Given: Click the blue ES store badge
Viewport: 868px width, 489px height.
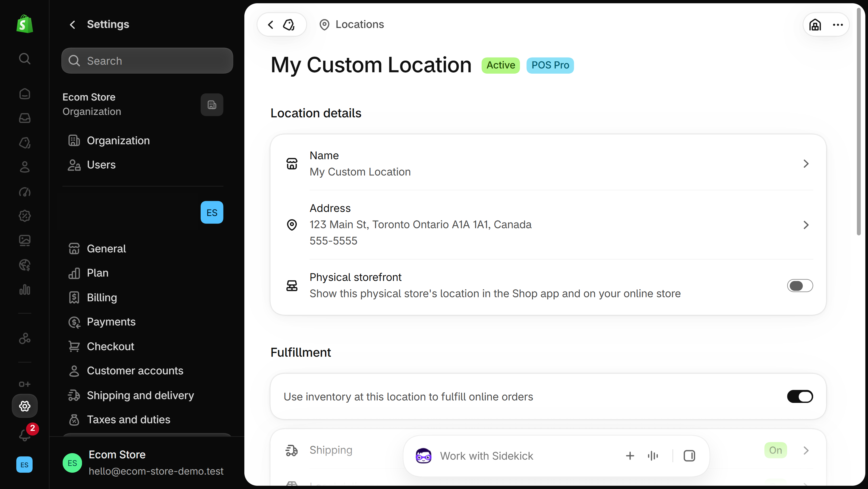Looking at the screenshot, I should click(212, 212).
